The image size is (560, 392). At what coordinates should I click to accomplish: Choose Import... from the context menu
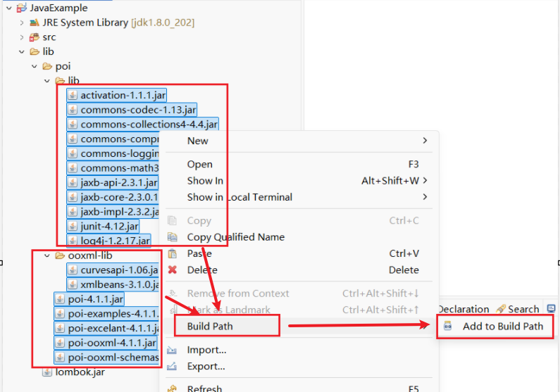(299, 350)
